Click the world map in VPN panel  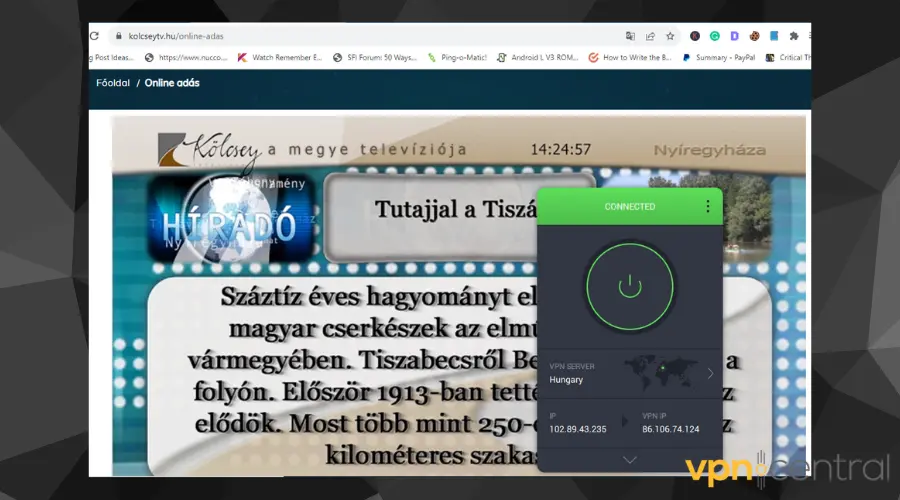[661, 374]
